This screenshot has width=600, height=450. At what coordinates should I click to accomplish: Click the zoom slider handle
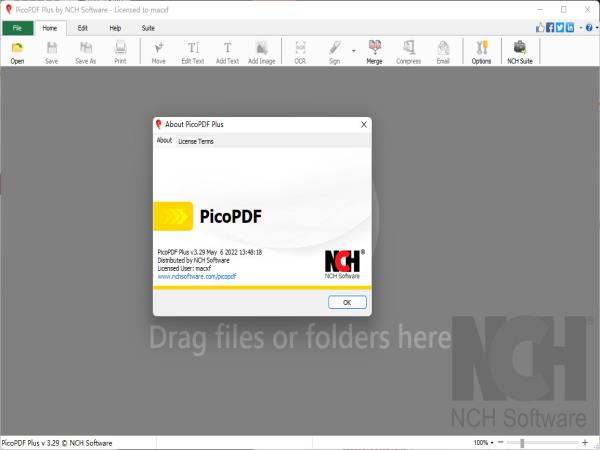click(x=522, y=443)
